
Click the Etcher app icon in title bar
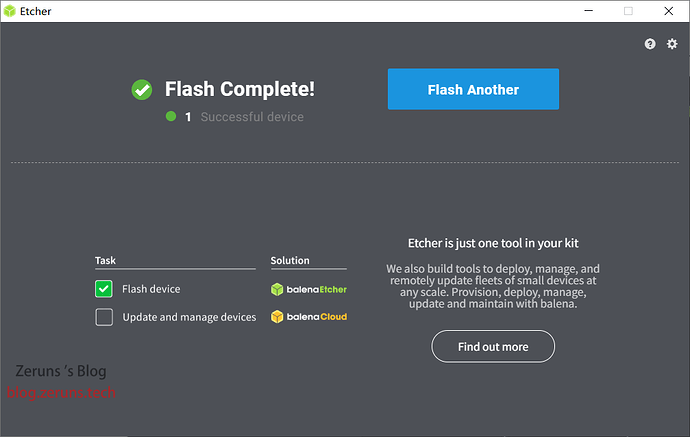[9, 11]
